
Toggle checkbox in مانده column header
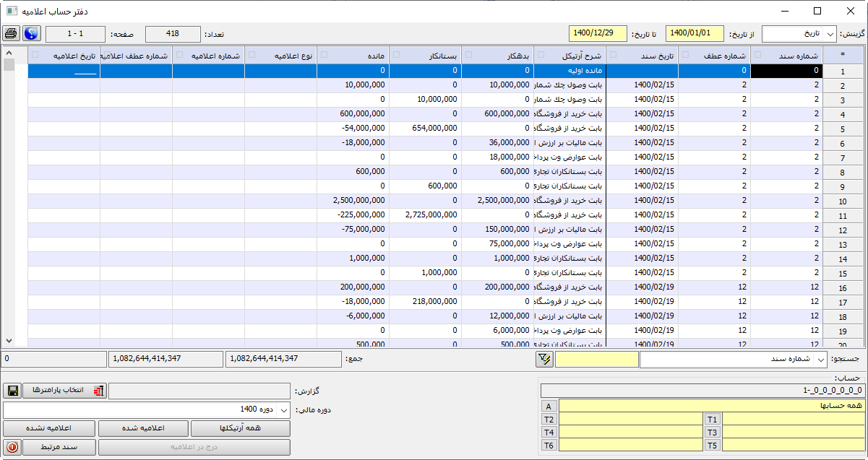323,55
